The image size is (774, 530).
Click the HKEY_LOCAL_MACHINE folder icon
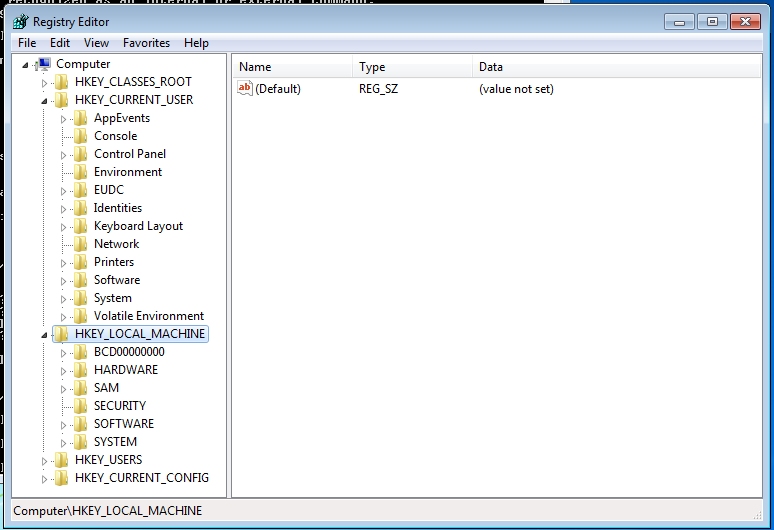tap(61, 334)
